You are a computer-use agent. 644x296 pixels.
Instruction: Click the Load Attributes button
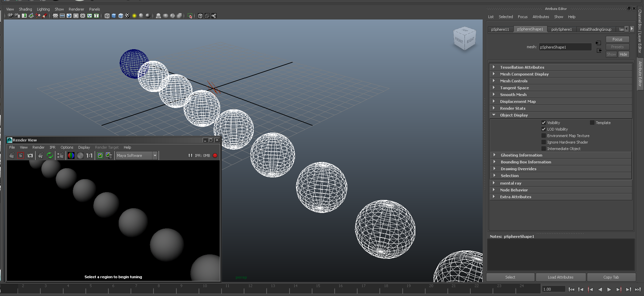(561, 277)
